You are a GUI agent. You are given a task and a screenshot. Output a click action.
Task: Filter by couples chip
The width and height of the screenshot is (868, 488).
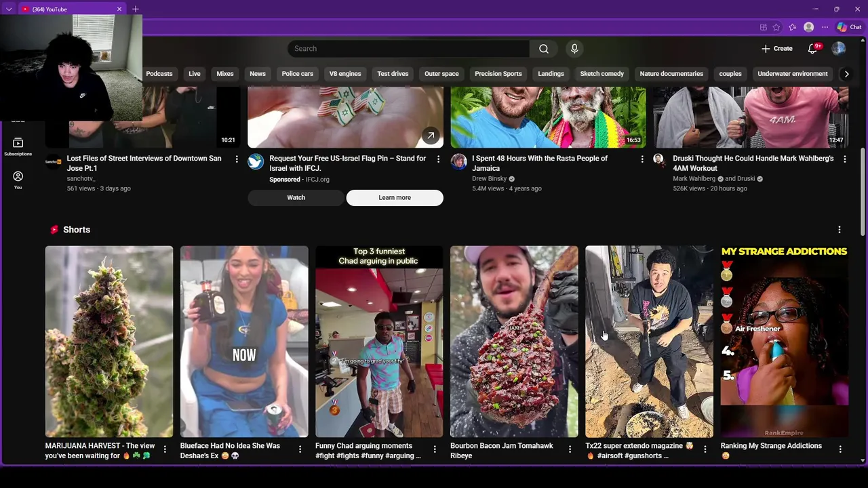730,74
